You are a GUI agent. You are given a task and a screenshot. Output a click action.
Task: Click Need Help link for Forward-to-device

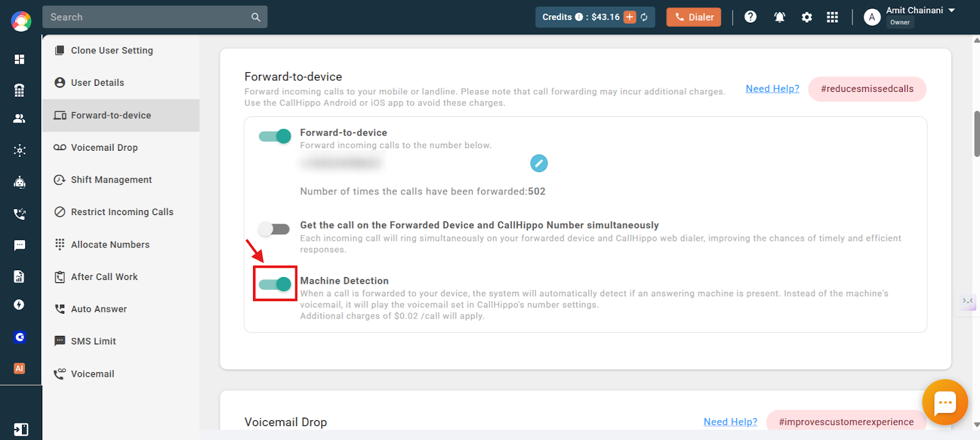click(772, 89)
